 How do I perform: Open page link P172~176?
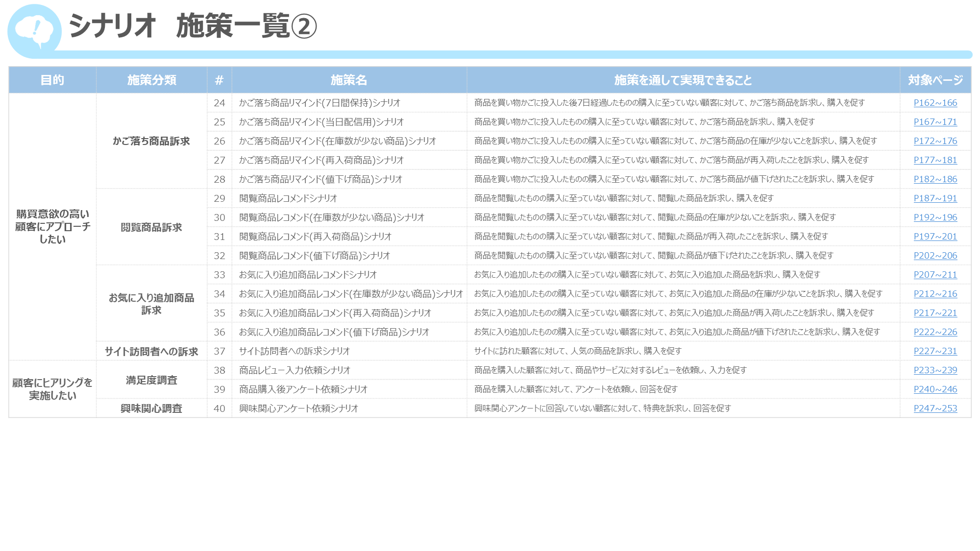tap(935, 141)
